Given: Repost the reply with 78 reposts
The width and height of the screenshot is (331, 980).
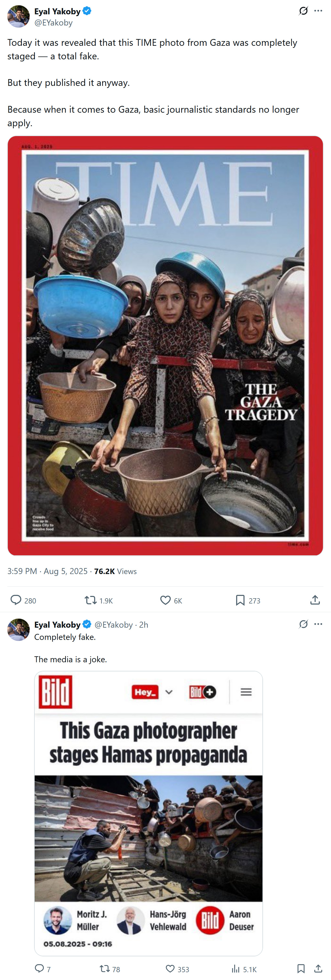Looking at the screenshot, I should [104, 968].
